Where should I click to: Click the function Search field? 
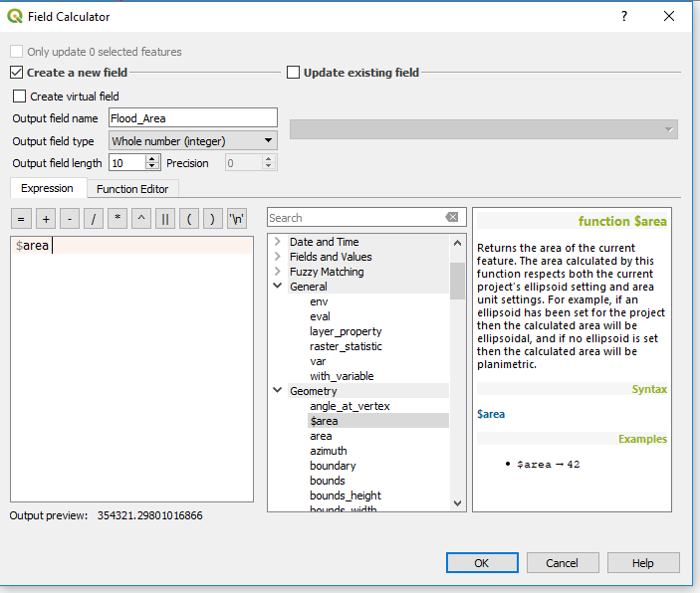point(353,218)
